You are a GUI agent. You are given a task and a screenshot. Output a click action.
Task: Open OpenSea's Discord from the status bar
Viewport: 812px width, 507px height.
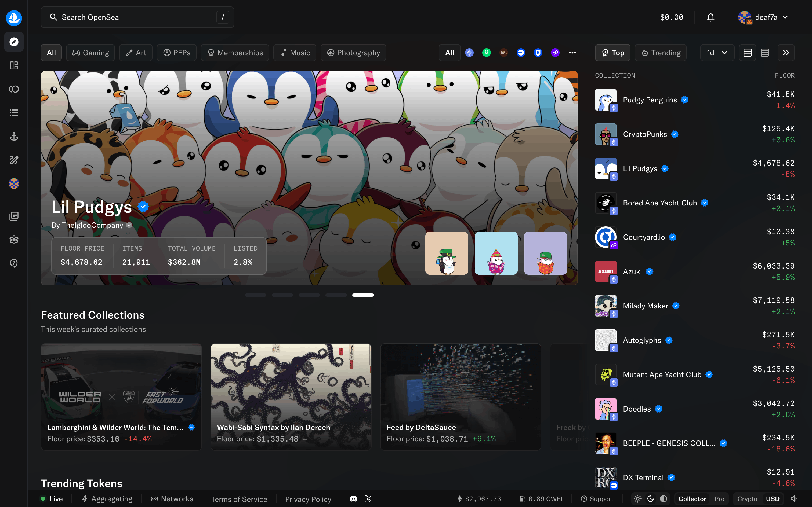pos(353,499)
